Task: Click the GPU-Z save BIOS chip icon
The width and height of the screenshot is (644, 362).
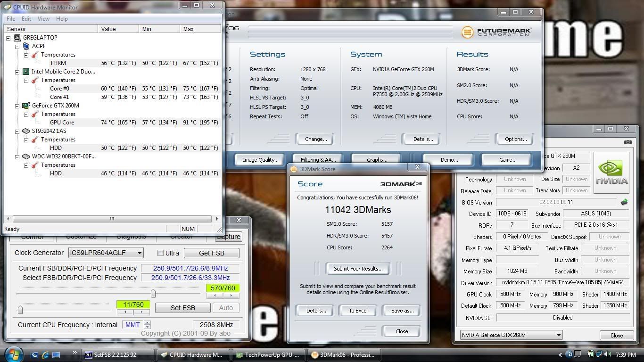Action: click(x=624, y=202)
